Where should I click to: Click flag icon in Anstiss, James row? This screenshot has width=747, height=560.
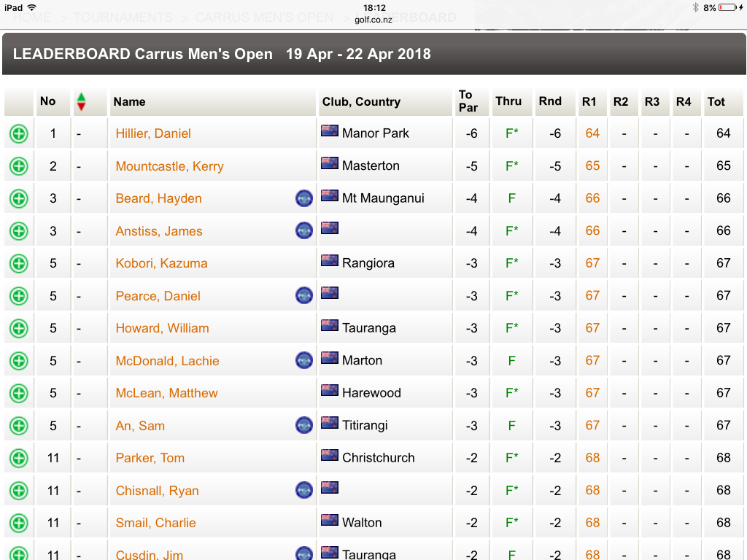[330, 227]
